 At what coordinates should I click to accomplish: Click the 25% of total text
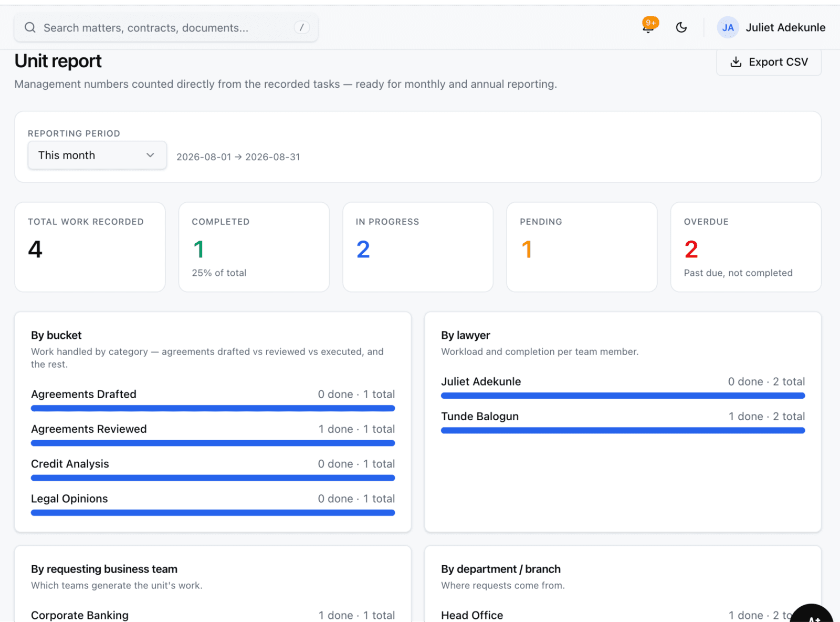click(x=219, y=273)
